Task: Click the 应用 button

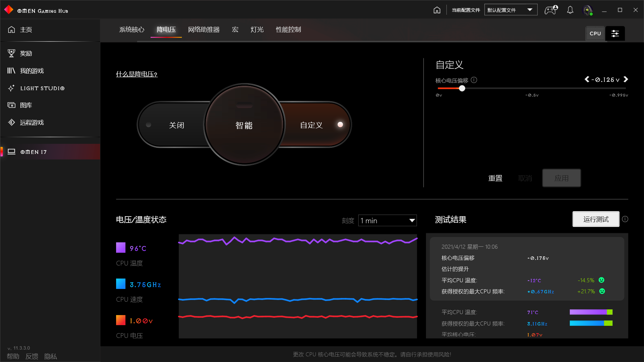Action: point(561,178)
